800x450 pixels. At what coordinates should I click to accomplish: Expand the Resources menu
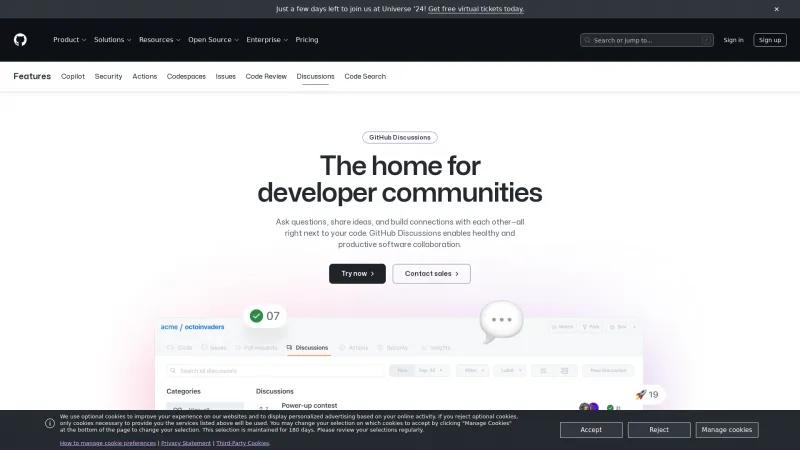pos(159,40)
